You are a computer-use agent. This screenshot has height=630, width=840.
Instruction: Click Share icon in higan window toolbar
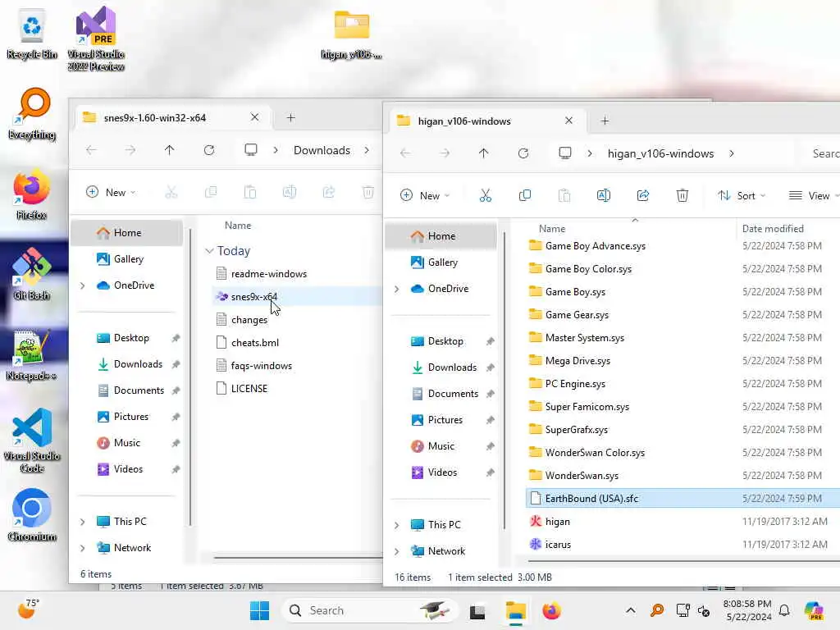tap(643, 195)
